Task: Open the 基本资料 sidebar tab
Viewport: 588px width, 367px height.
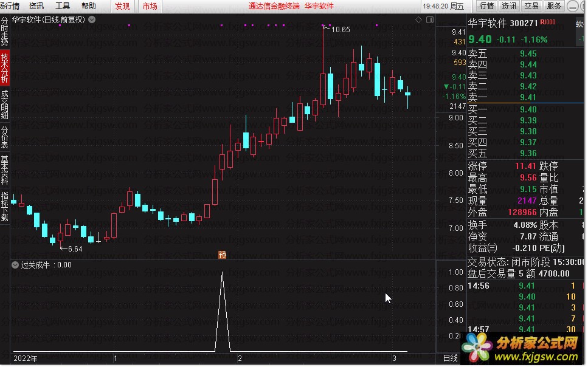Action: (4, 170)
